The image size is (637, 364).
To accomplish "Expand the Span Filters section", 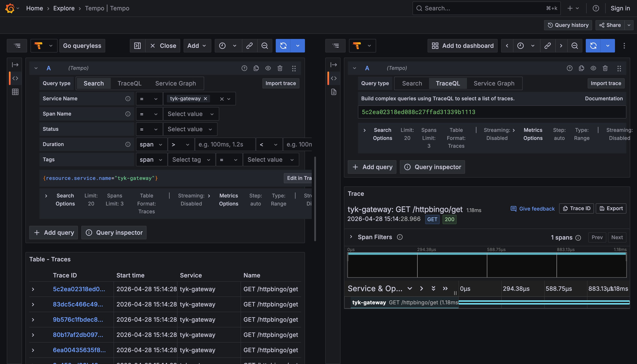I will [351, 237].
